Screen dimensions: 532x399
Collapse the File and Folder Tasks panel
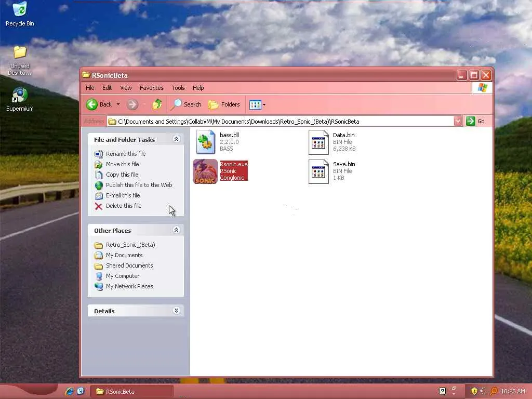176,139
